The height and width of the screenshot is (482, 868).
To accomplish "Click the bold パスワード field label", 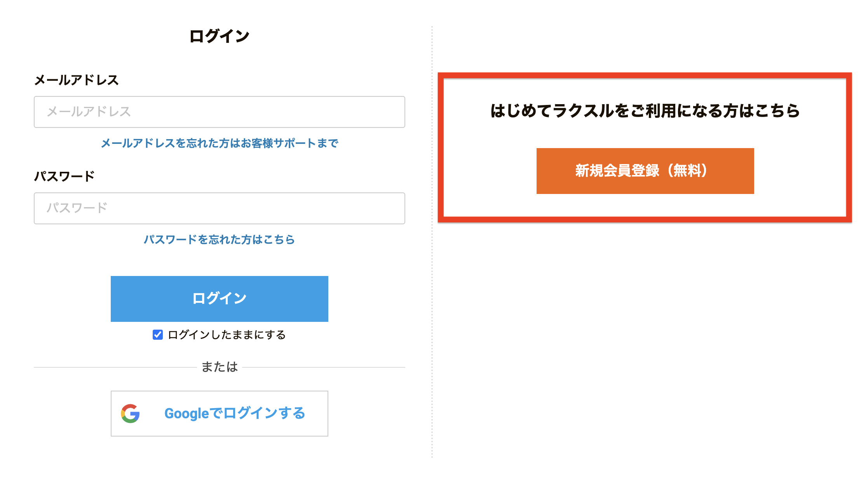I will click(x=64, y=176).
